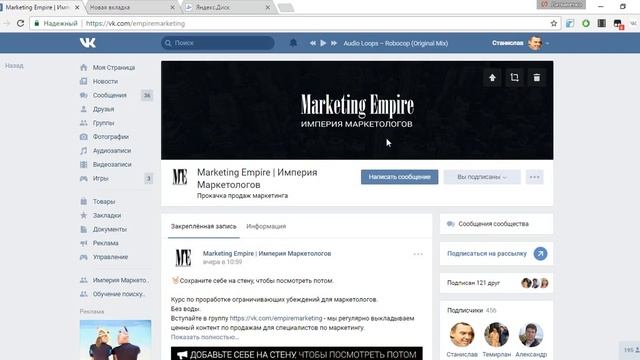The width and height of the screenshot is (640, 360).
Task: Open Станислав profile menu arrow
Action: pyautogui.click(x=547, y=43)
